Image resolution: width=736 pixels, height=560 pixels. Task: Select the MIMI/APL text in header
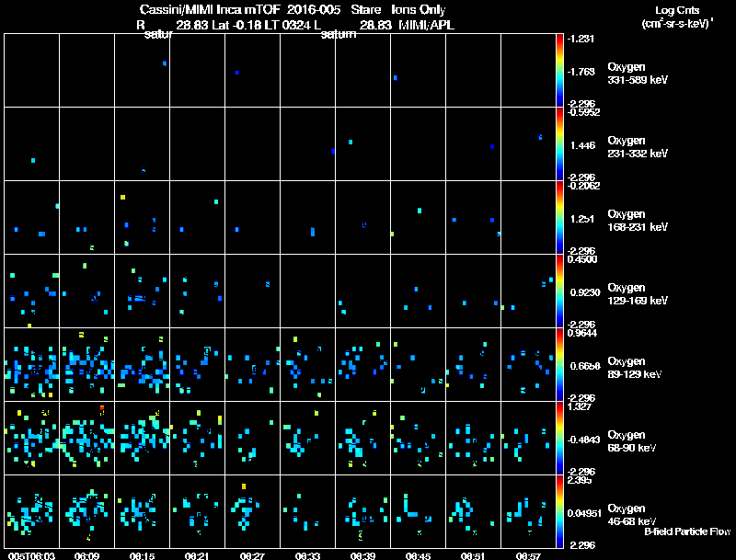426,26
